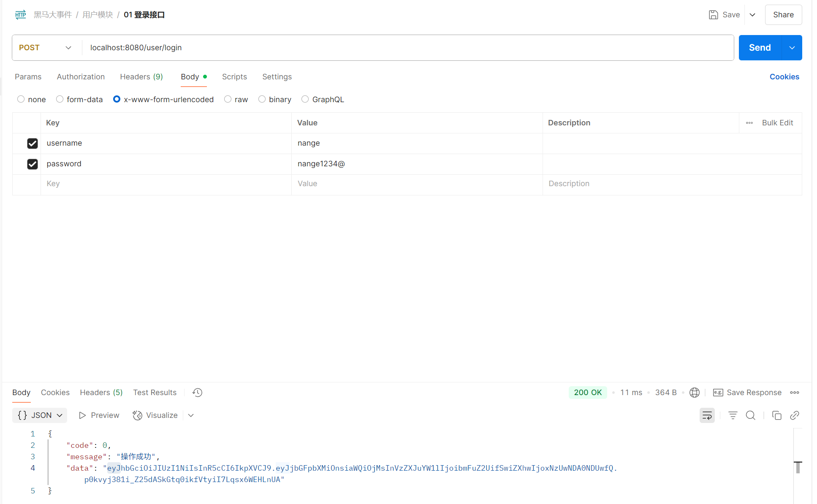Uncheck the password parameter checkbox
The image size is (817, 504).
33,164
